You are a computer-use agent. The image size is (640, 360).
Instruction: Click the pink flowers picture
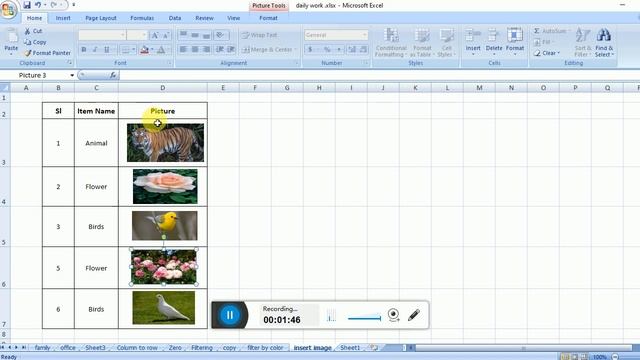(x=164, y=267)
